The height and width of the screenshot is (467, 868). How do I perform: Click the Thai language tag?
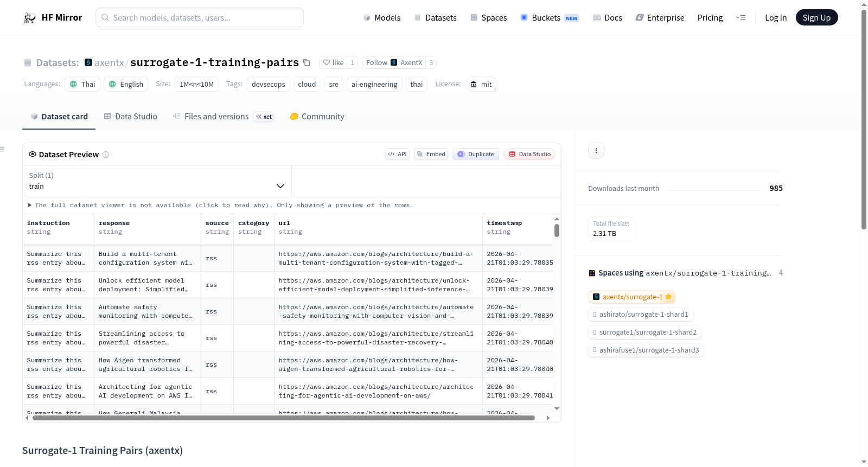(x=82, y=84)
